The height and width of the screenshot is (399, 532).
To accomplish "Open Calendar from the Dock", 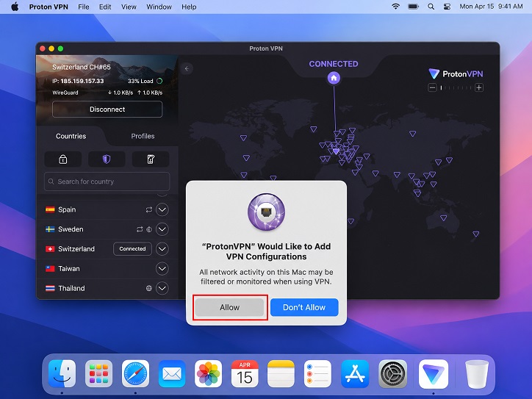I will tap(245, 373).
